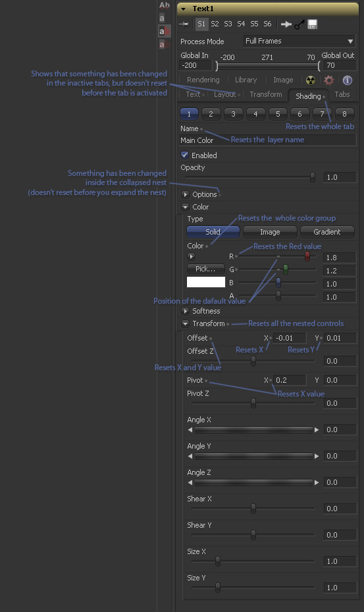The width and height of the screenshot is (364, 612).
Task: Click the reset dot on the Shading tab
Action: [324, 96]
